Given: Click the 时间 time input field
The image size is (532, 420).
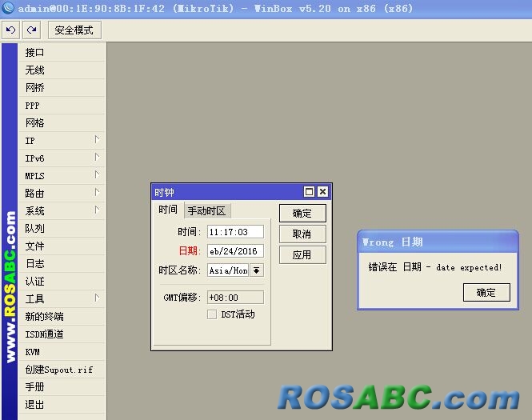Looking at the screenshot, I should click(x=235, y=232).
